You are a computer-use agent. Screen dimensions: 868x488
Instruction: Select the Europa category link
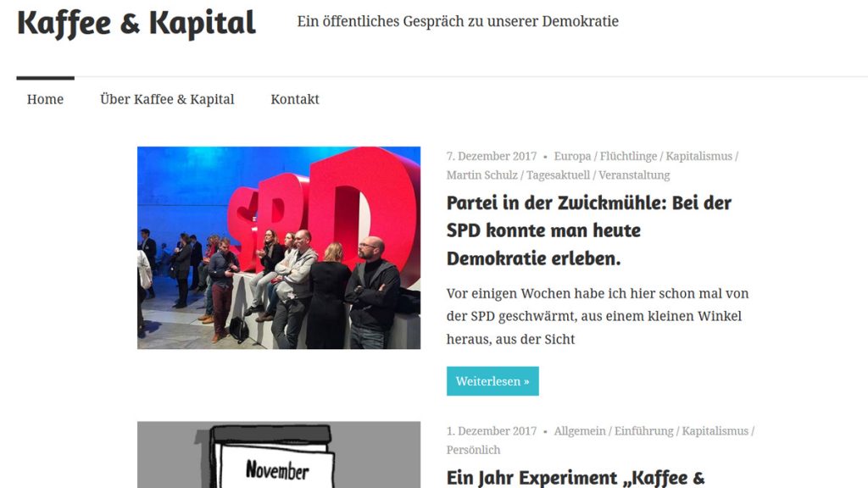572,156
